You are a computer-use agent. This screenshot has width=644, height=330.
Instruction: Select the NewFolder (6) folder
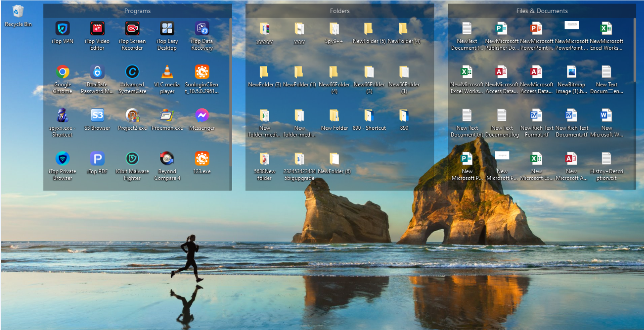[x=334, y=160]
